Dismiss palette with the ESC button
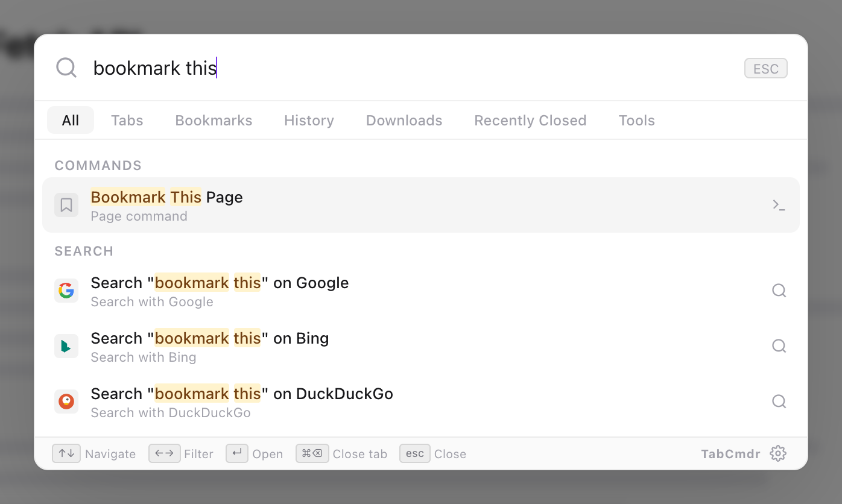Image resolution: width=842 pixels, height=504 pixels. click(x=766, y=68)
